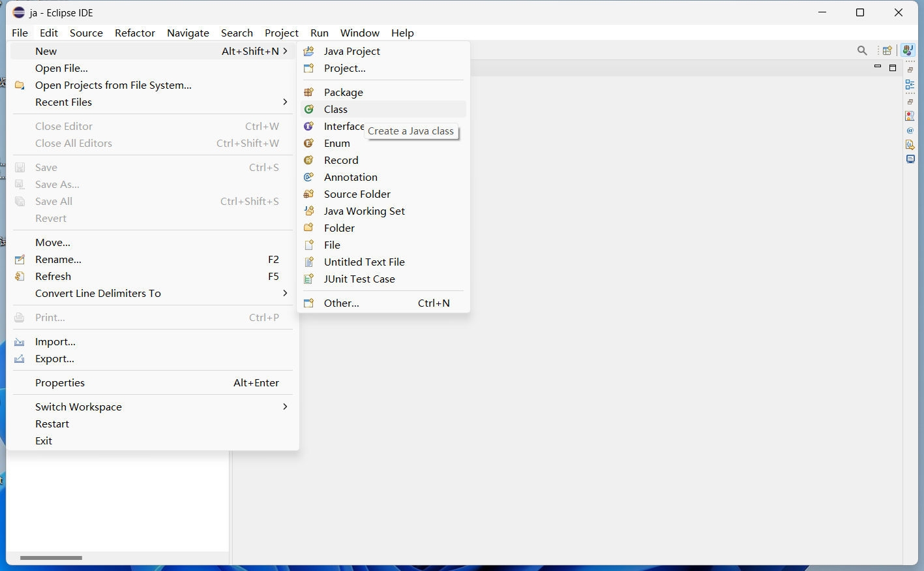Screen dimensions: 924x571
Task: Click the horizontal scrollbar in left panel
Action: tap(51, 558)
